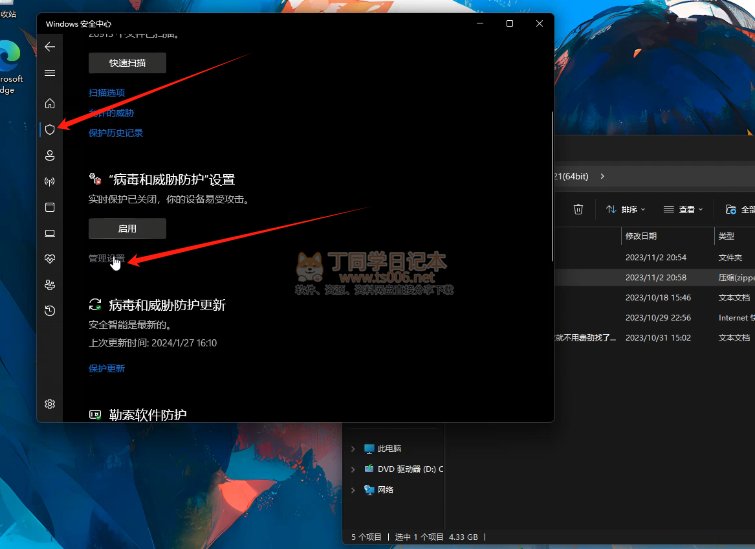Open Device security laptop icon

(50, 234)
